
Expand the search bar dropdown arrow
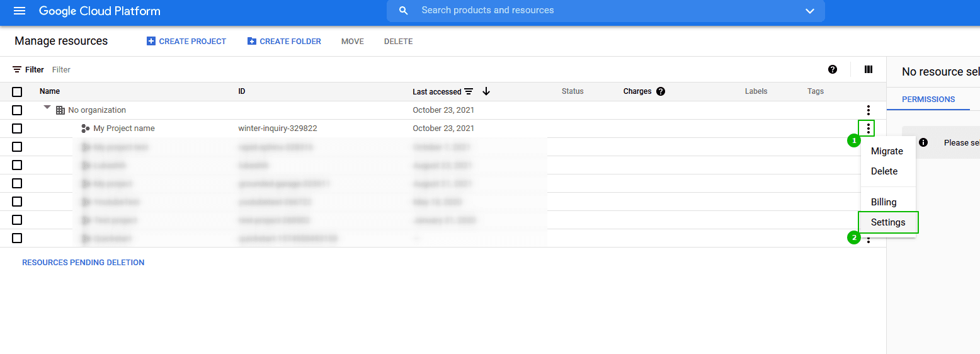(810, 11)
